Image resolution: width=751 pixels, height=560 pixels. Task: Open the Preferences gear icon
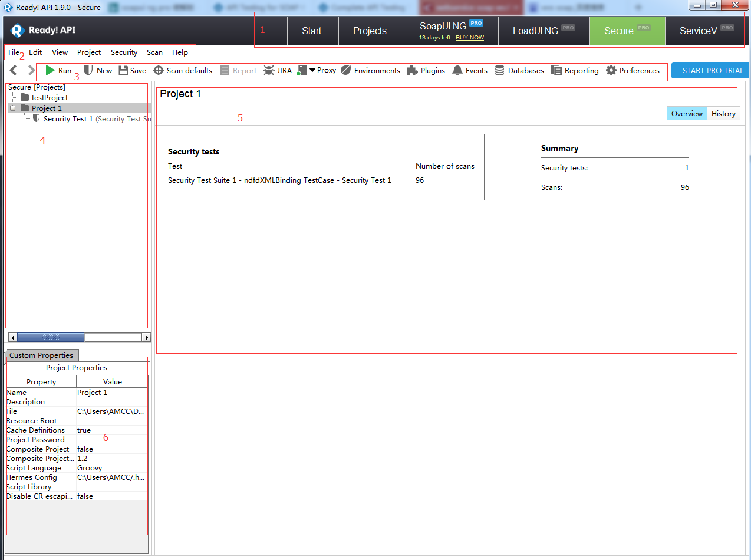click(x=611, y=70)
